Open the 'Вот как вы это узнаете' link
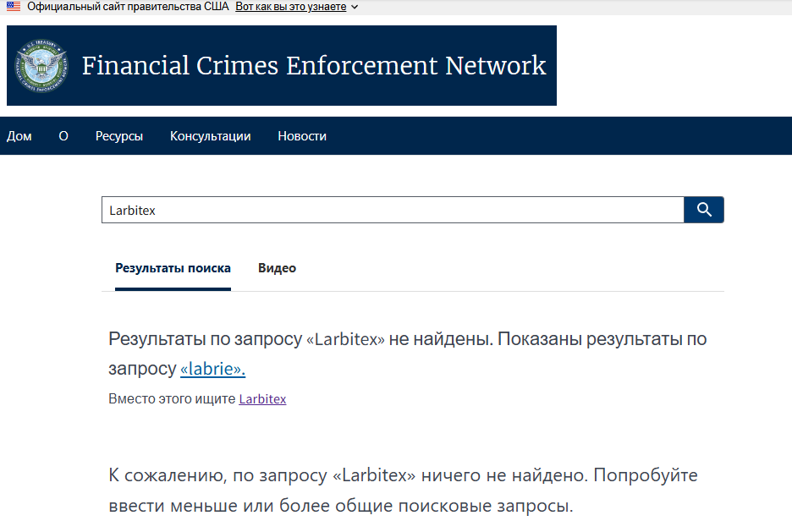Image resolution: width=792 pixels, height=532 pixels. (291, 7)
